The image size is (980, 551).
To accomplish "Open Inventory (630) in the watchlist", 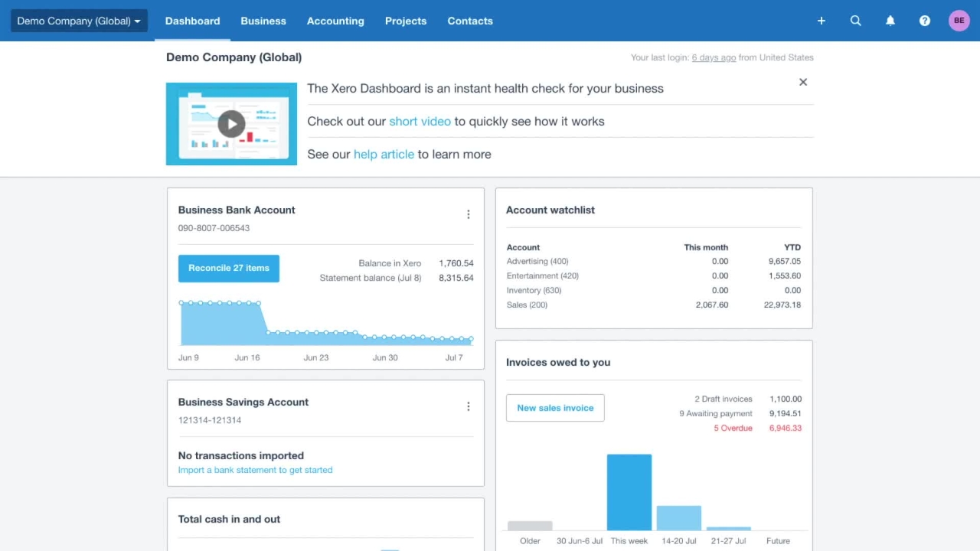I will coord(534,290).
